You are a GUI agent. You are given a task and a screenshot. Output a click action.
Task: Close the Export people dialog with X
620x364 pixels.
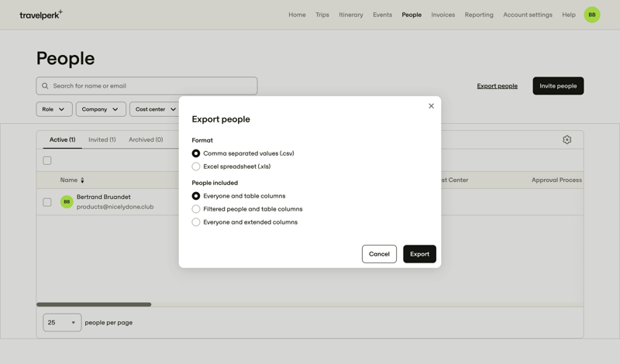(431, 106)
